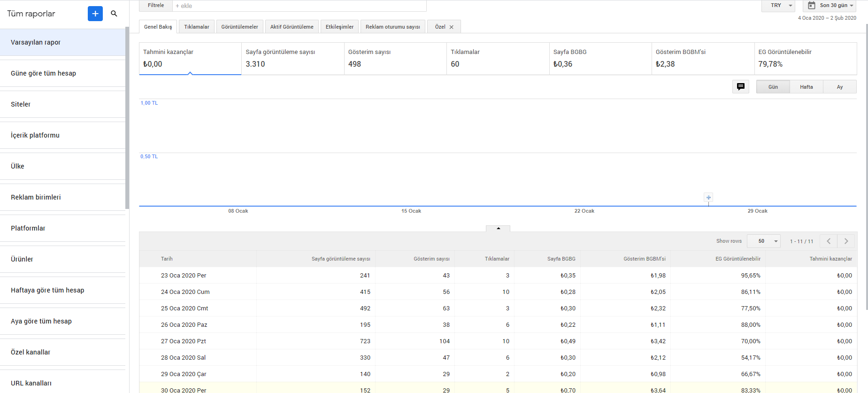
Task: Click the '24 Oca 2020 Cum' table row date
Action: point(185,292)
